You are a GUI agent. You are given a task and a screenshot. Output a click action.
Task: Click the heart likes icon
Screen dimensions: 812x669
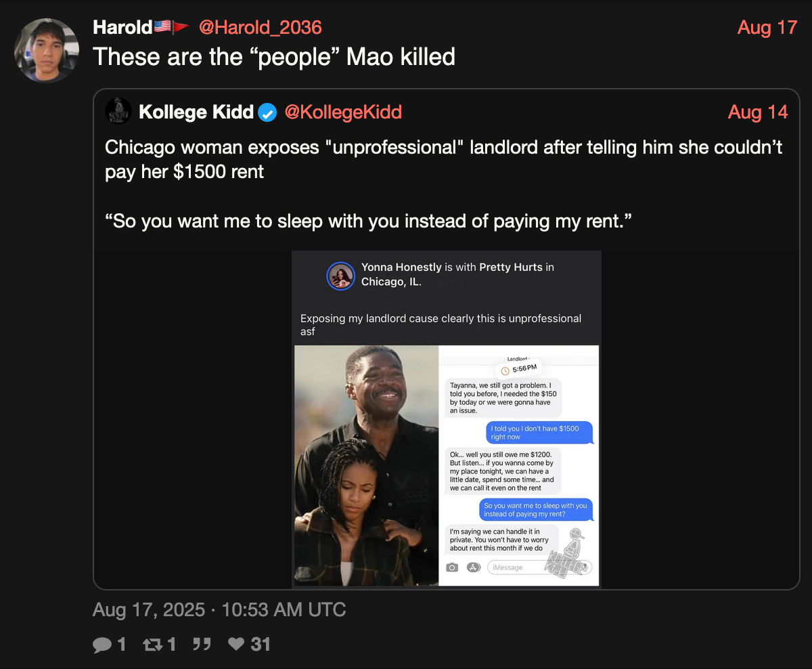click(x=236, y=645)
